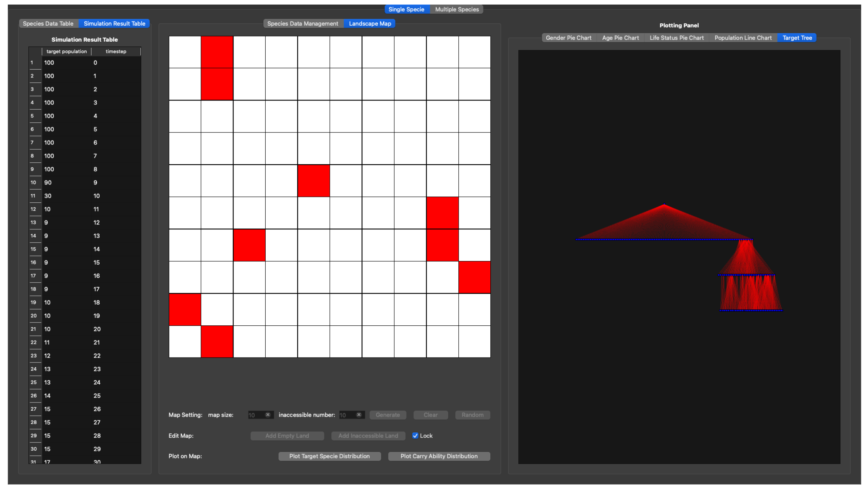
Task: Show the Gender Pie Chart
Action: (x=568, y=38)
